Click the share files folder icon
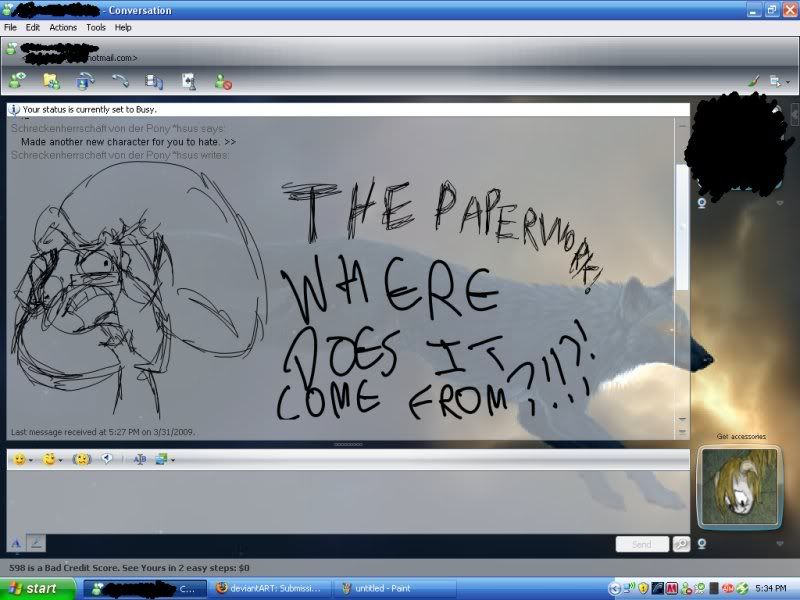Screen dimensions: 800x600 51,81
